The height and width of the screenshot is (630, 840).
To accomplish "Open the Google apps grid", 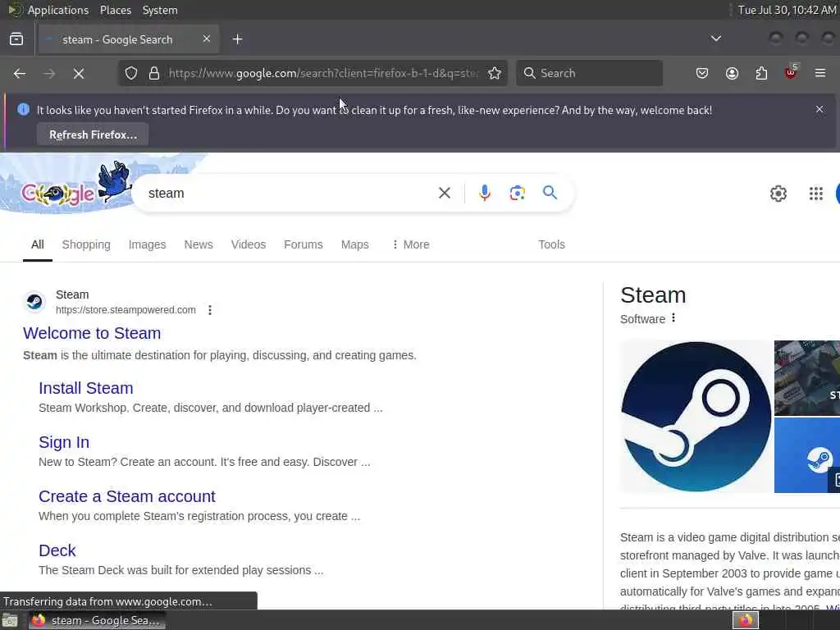I will [816, 194].
